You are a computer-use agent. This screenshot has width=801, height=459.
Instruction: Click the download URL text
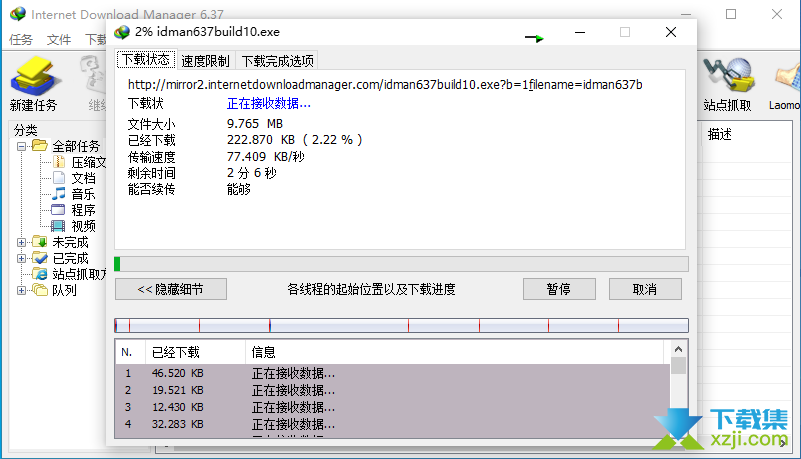385,85
